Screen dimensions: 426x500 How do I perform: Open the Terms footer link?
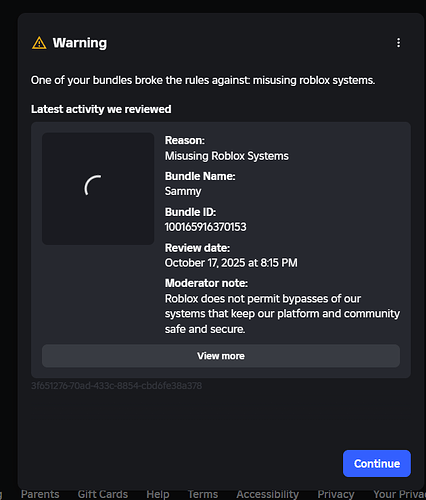point(203,494)
